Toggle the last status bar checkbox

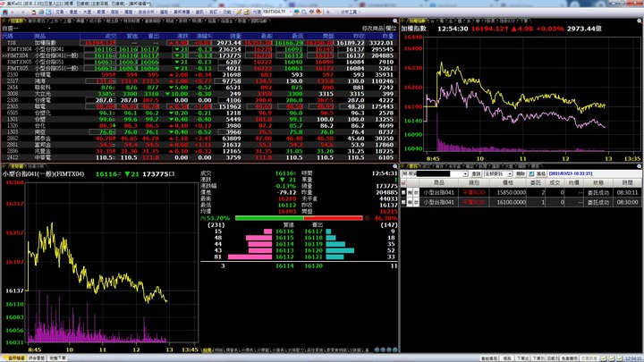(x=619, y=358)
